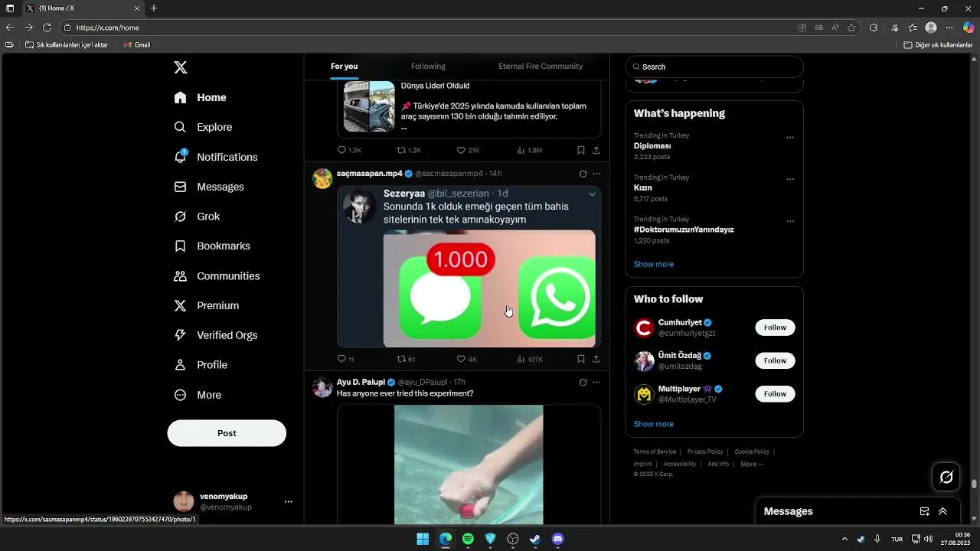This screenshot has width=980, height=551.
Task: Reply to saçmasapan.mp4 post with 11 replies
Action: click(346, 359)
